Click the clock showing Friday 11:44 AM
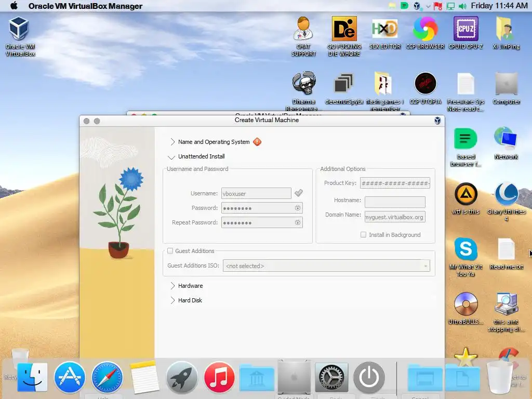This screenshot has height=399, width=532. click(x=499, y=6)
